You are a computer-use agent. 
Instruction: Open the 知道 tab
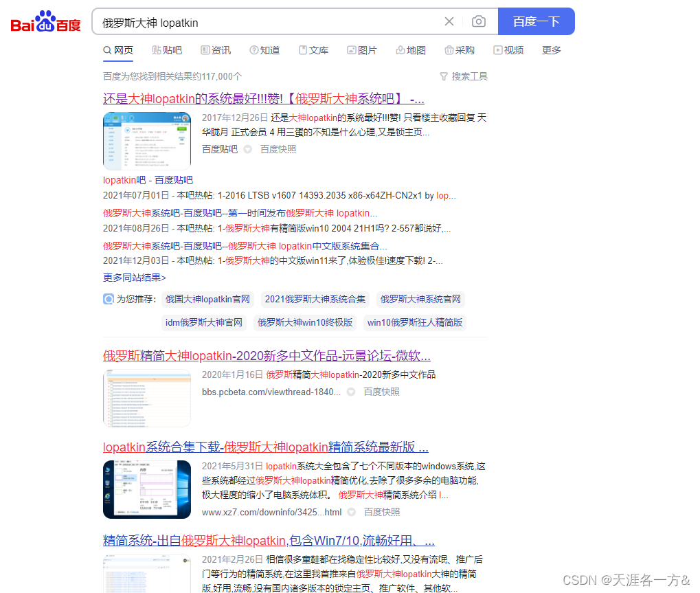(264, 50)
